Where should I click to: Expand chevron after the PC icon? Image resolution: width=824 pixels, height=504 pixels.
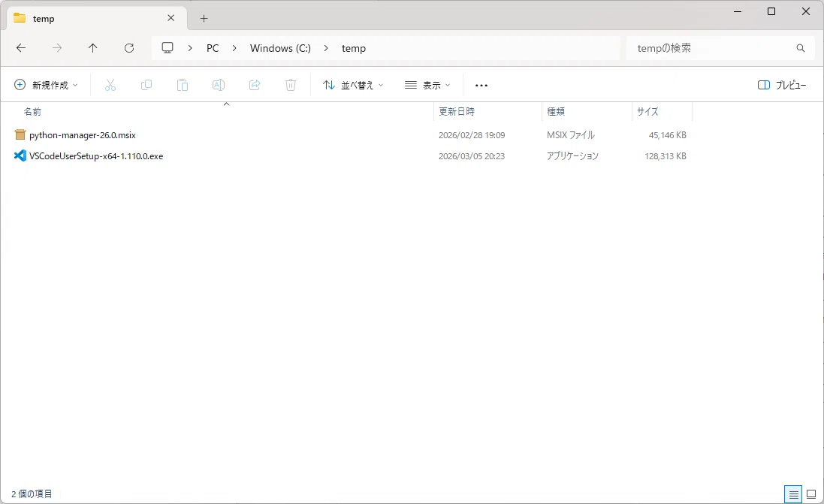(190, 48)
